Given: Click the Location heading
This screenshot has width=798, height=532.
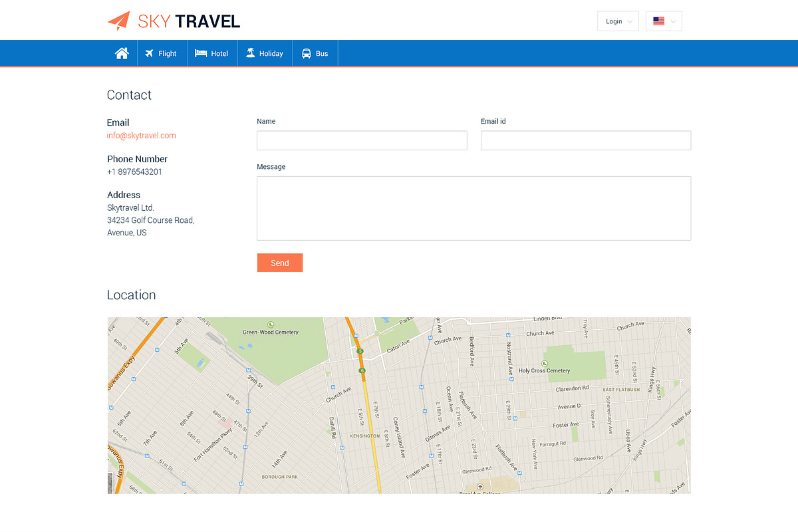Looking at the screenshot, I should click(132, 295).
